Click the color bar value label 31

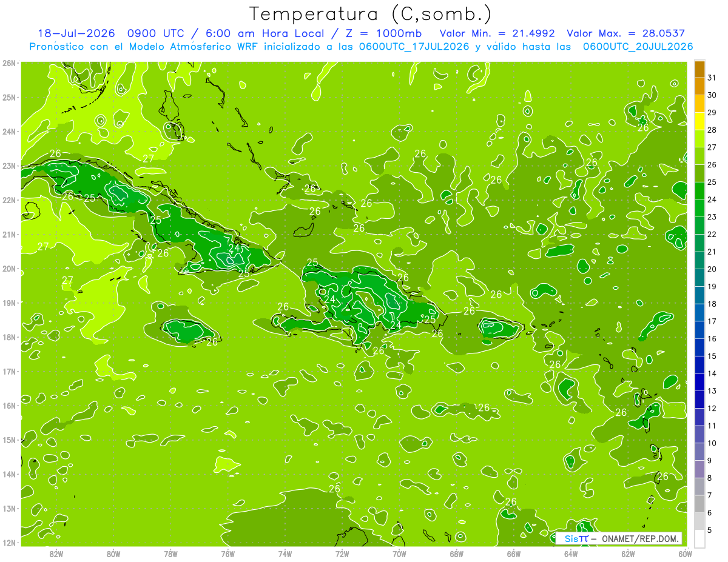pos(712,78)
